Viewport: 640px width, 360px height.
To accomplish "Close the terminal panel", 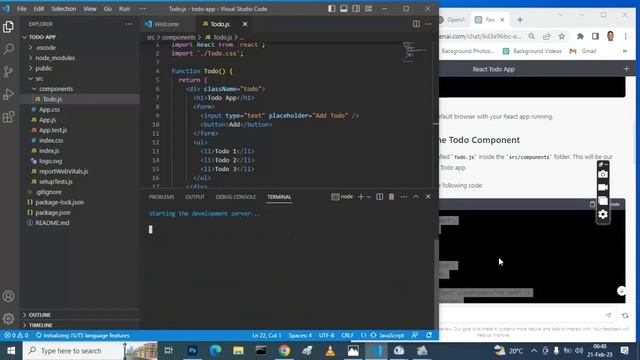I will [428, 197].
